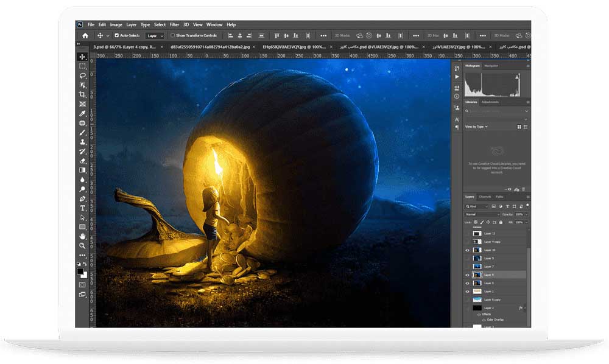Filter layers by type layers (T icon)
The width and height of the screenshot is (609, 364).
(x=507, y=206)
